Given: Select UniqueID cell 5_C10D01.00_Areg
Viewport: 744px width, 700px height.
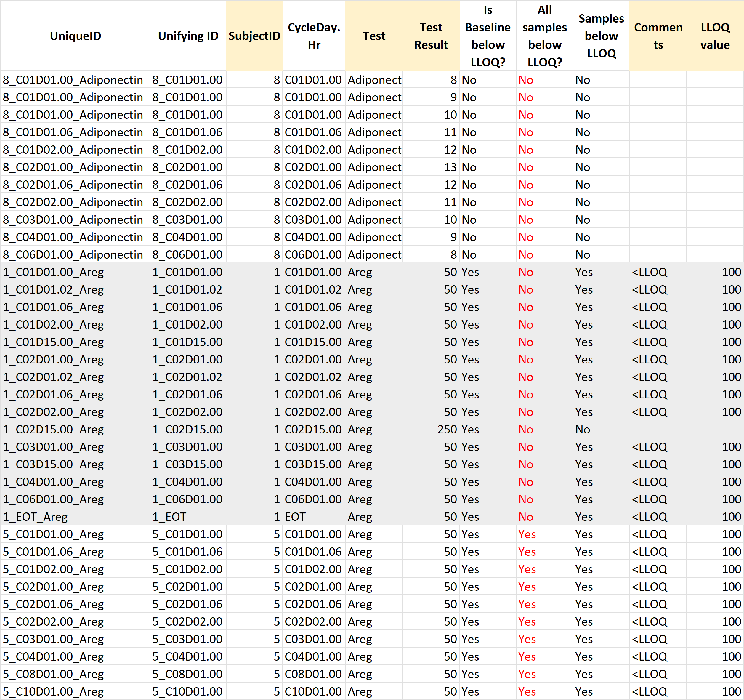Looking at the screenshot, I should tap(53, 691).
